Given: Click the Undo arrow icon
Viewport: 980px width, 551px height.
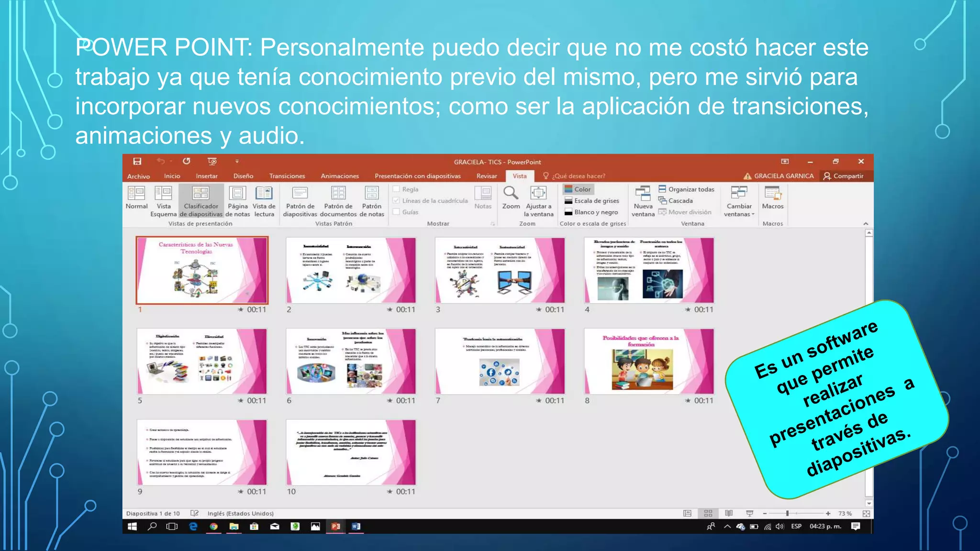Looking at the screenshot, I should click(161, 161).
